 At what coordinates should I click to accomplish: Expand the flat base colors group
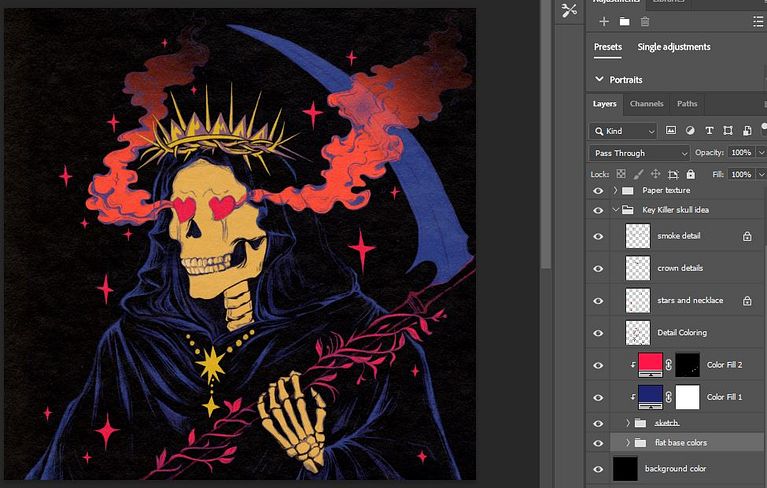628,442
